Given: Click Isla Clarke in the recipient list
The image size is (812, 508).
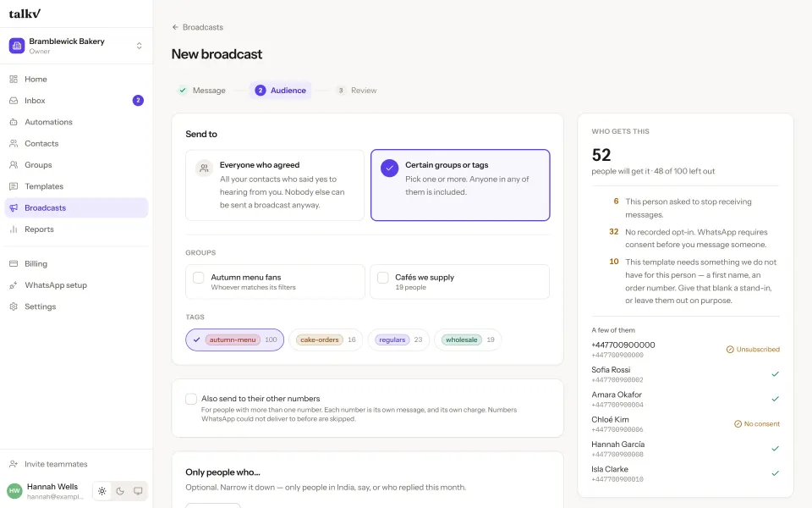Looking at the screenshot, I should pyautogui.click(x=610, y=469).
